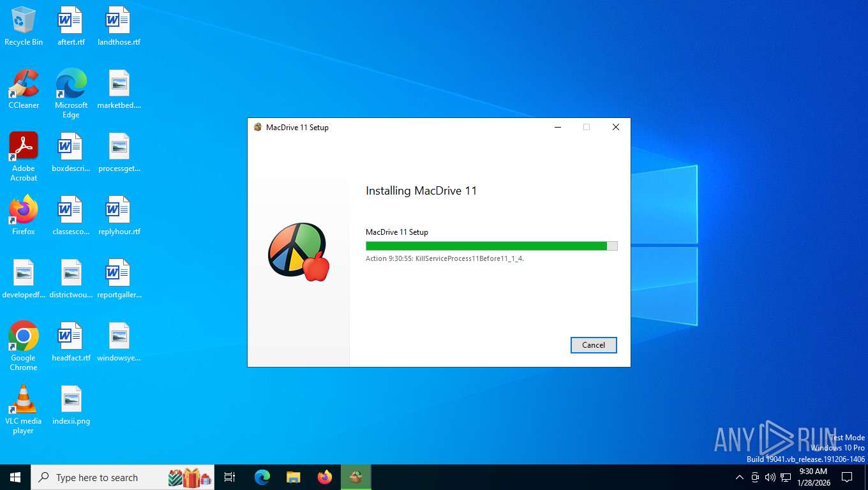Open the volume control tray icon

[x=770, y=477]
